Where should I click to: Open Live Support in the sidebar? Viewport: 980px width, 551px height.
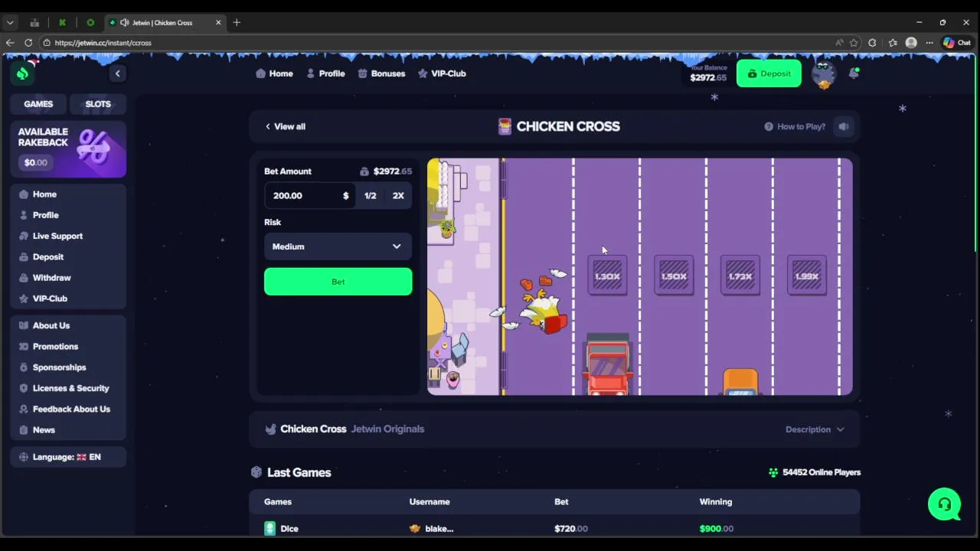68,236
